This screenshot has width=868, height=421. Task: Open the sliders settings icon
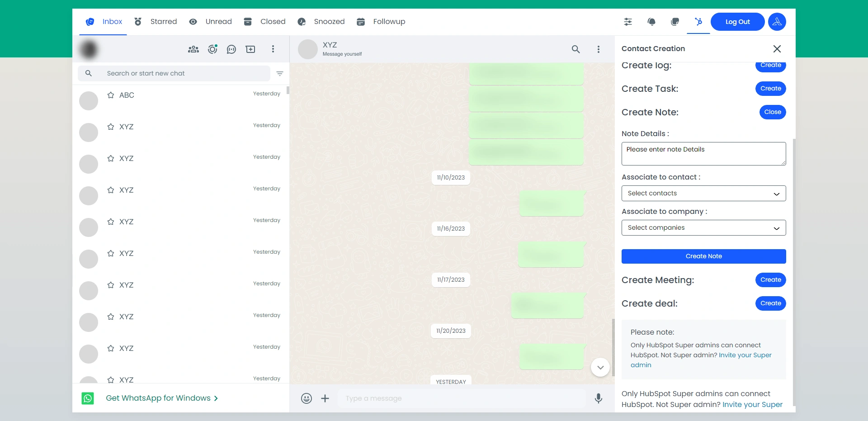(628, 22)
